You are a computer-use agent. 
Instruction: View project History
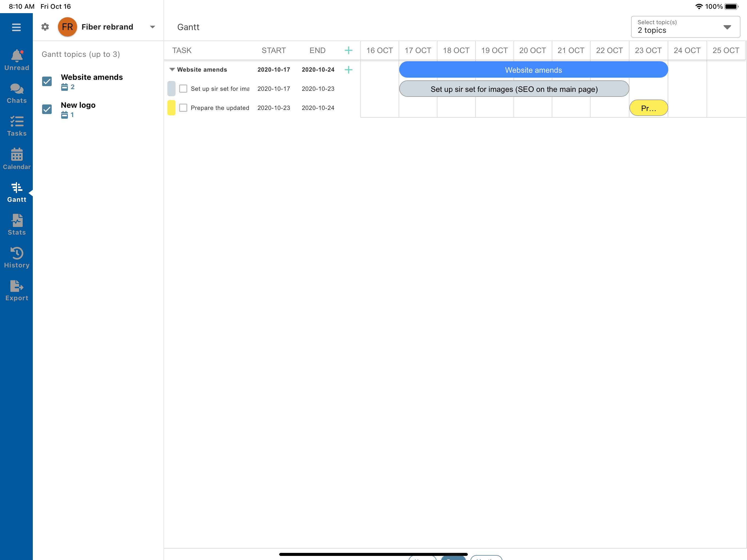(x=17, y=257)
